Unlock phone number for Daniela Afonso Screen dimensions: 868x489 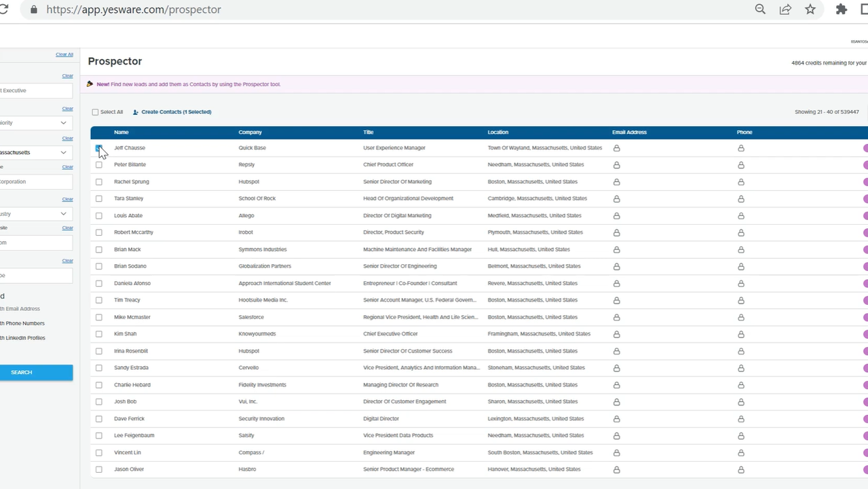pos(741,284)
